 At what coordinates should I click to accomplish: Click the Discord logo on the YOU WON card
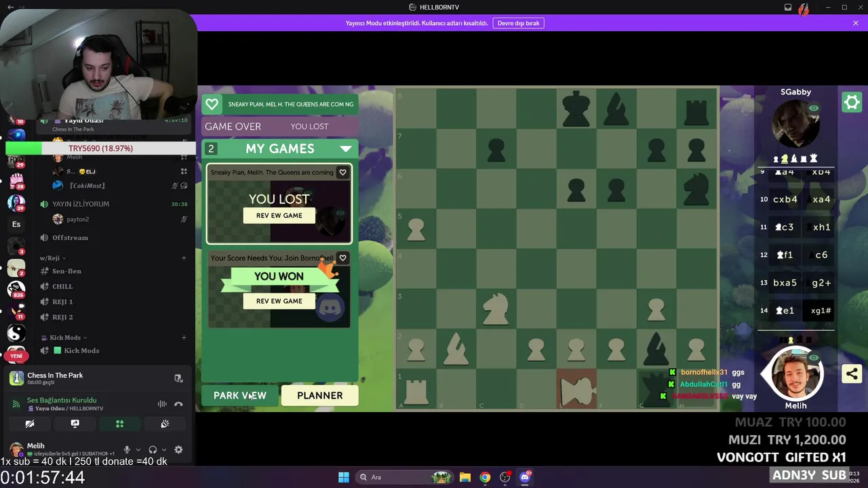pos(331,309)
